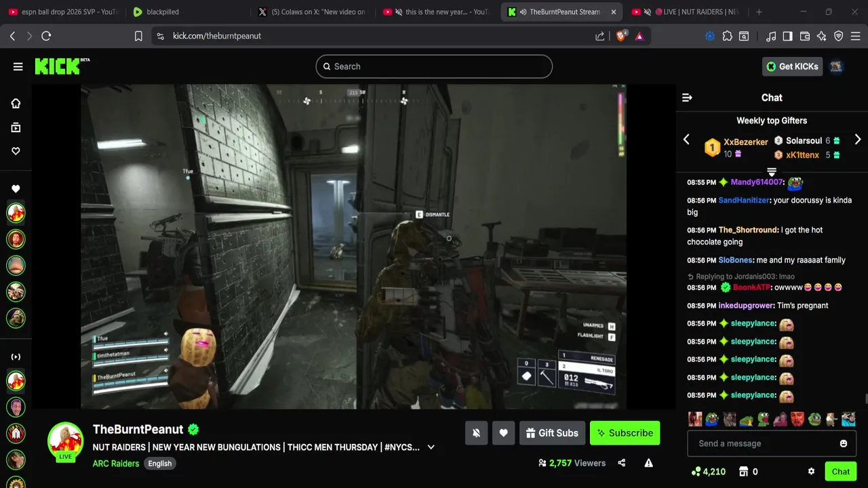868x488 pixels.
Task: Reload the current page
Action: (46, 36)
